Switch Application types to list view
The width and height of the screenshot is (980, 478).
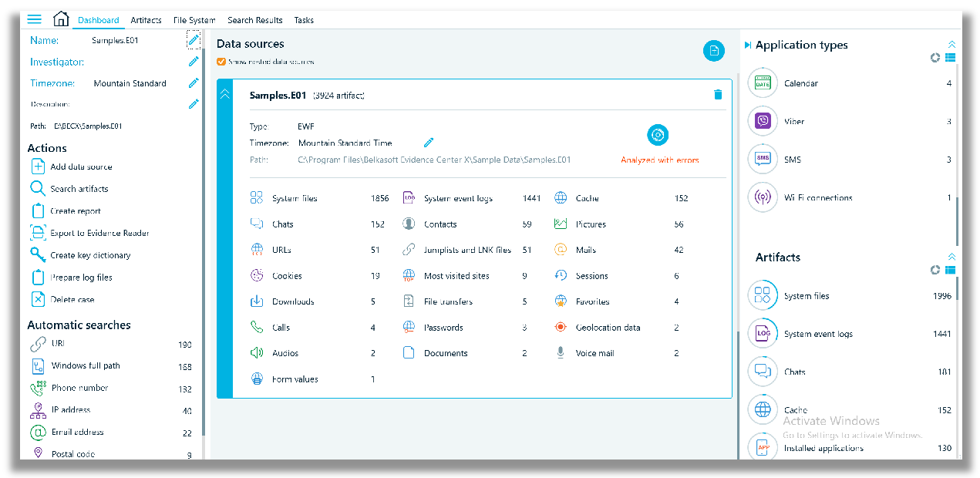(950, 58)
